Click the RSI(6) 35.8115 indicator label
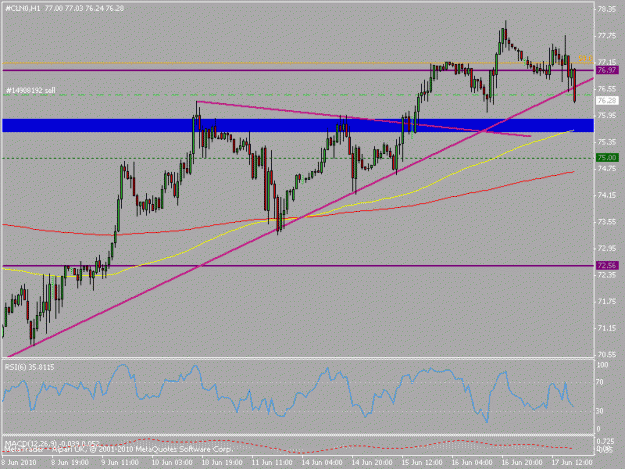This screenshot has height=469, width=625. [29, 367]
